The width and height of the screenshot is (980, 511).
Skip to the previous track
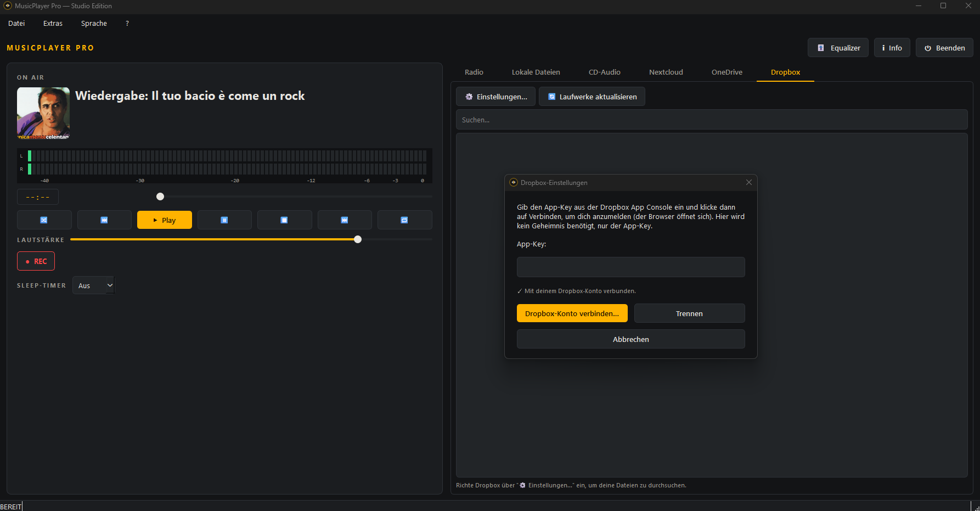[x=104, y=220]
